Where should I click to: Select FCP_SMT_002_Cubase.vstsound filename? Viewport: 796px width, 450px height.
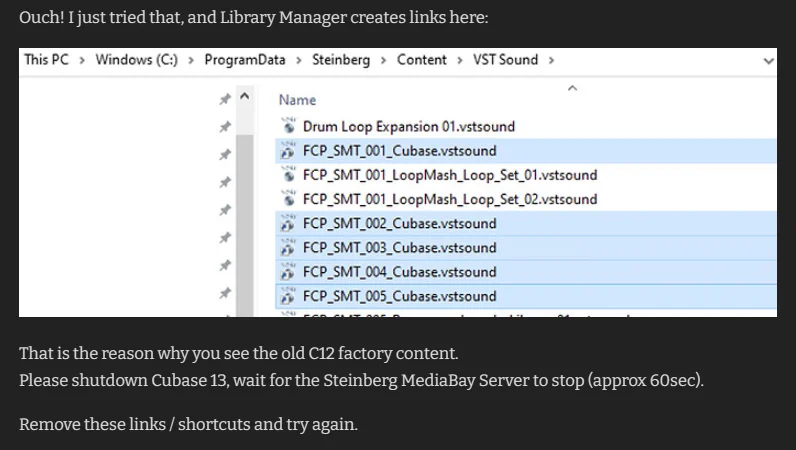pos(400,223)
